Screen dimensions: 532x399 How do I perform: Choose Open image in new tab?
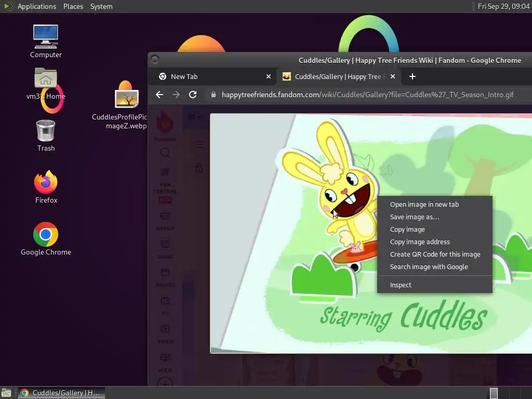click(x=435, y=205)
